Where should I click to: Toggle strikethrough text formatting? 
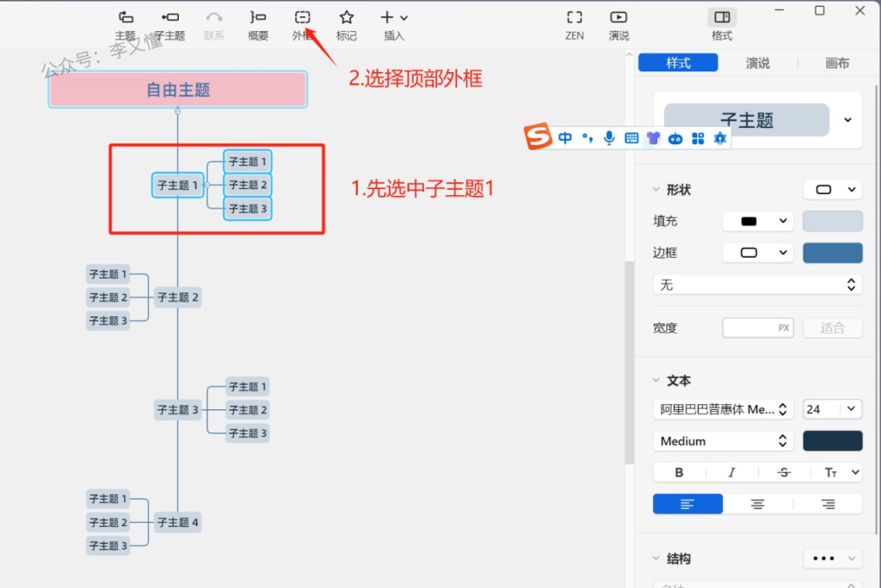pyautogui.click(x=784, y=472)
